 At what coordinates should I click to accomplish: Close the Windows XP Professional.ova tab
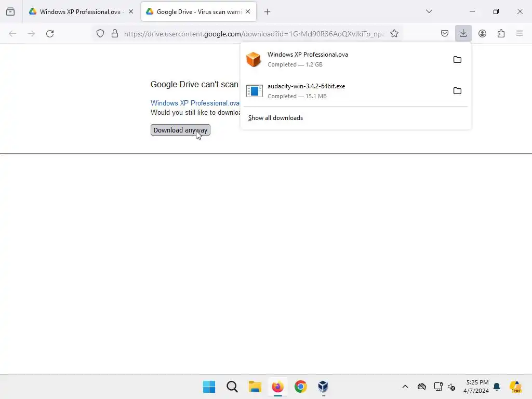coord(131,11)
